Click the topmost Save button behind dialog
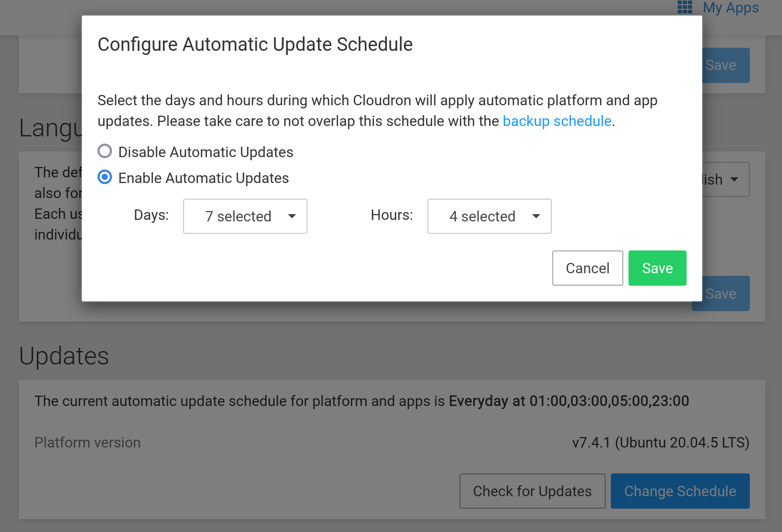 pyautogui.click(x=726, y=65)
